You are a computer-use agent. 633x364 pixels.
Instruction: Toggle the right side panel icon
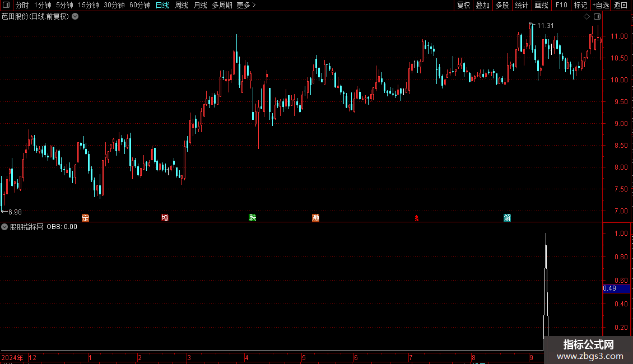[597, 17]
